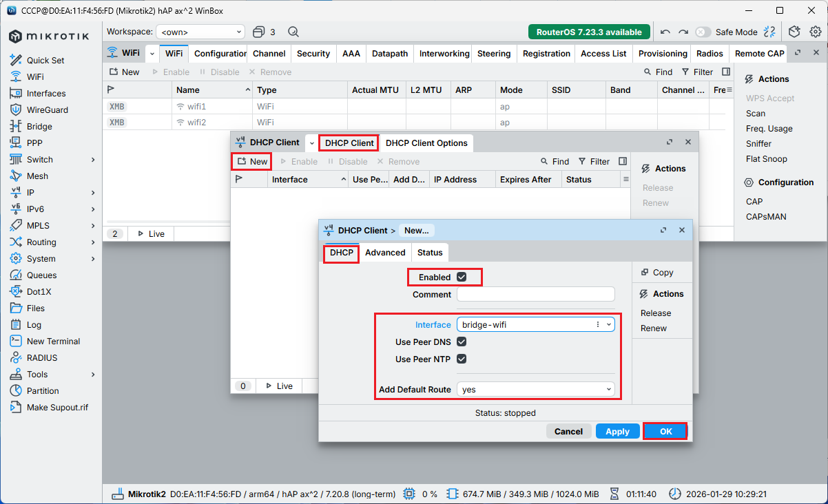
Task: Open CAPsMAN in WiFi Configuration panel
Action: pos(766,216)
